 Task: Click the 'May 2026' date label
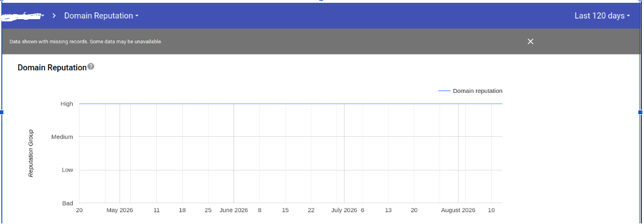pos(120,210)
